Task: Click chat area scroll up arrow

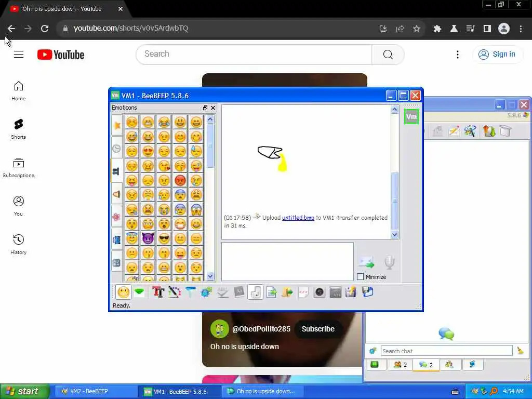Action: (395, 109)
